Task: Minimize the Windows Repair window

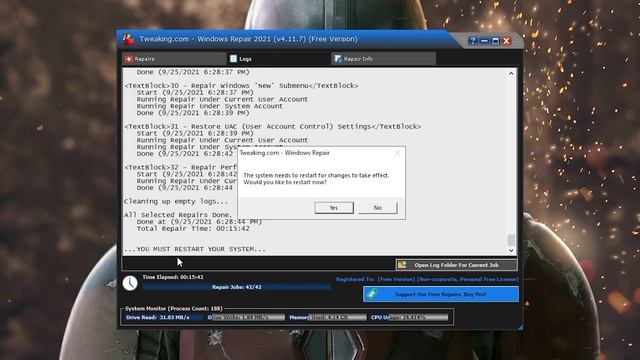Action: coord(484,41)
